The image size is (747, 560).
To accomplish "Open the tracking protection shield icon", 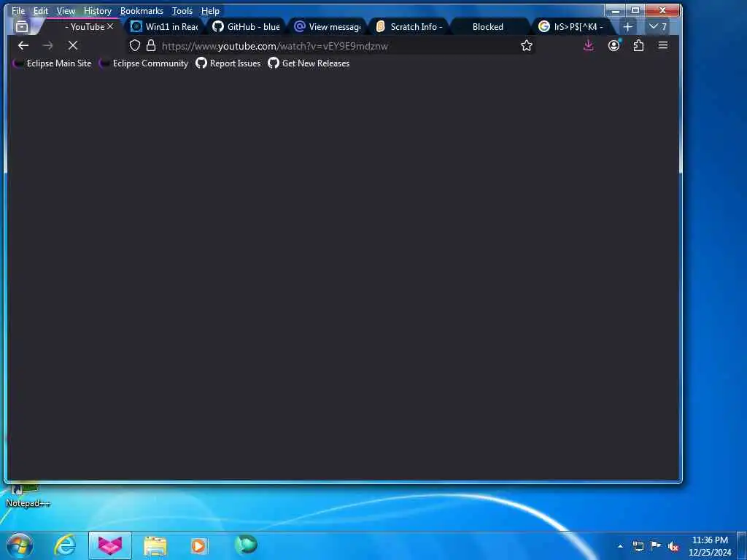I will [135, 46].
